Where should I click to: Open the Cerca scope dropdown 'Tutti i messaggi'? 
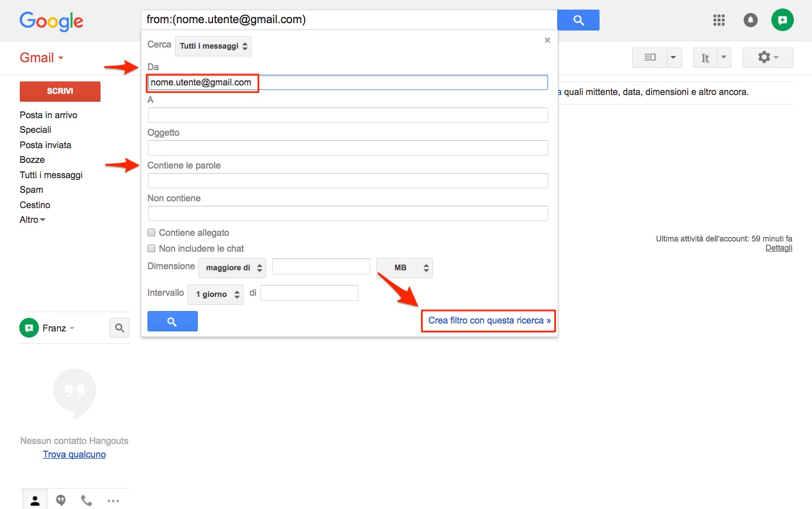click(x=213, y=46)
